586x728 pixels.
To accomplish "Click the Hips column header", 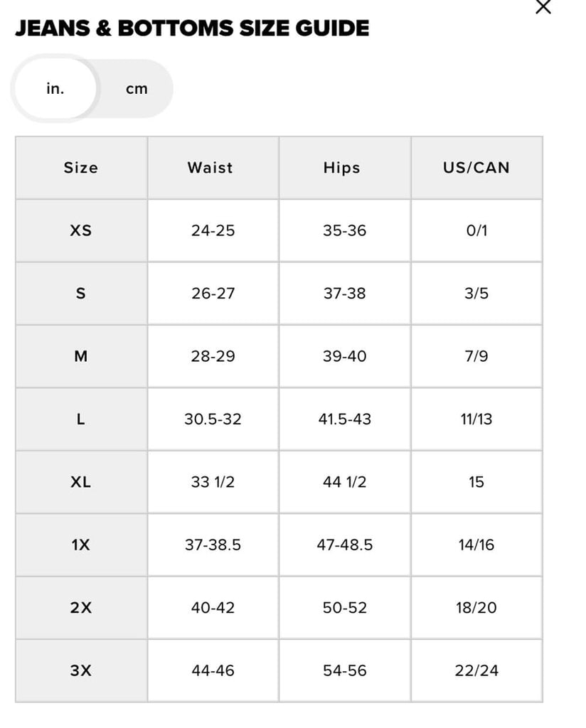I will point(344,168).
